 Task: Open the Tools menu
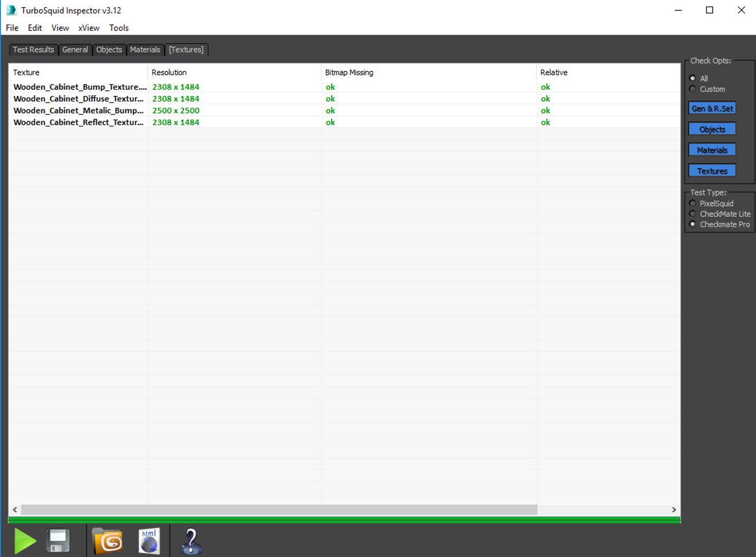pos(119,28)
